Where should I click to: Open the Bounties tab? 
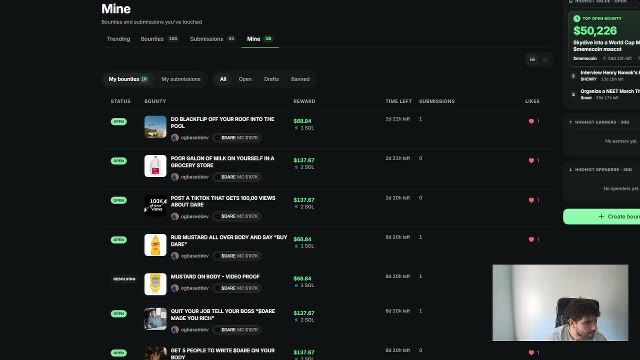click(159, 39)
